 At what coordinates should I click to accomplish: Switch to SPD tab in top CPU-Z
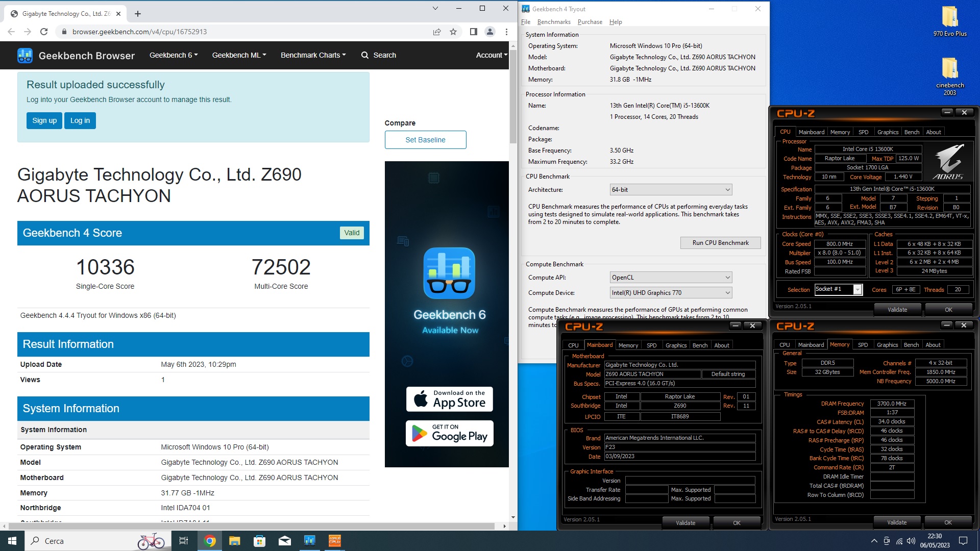[x=863, y=132]
